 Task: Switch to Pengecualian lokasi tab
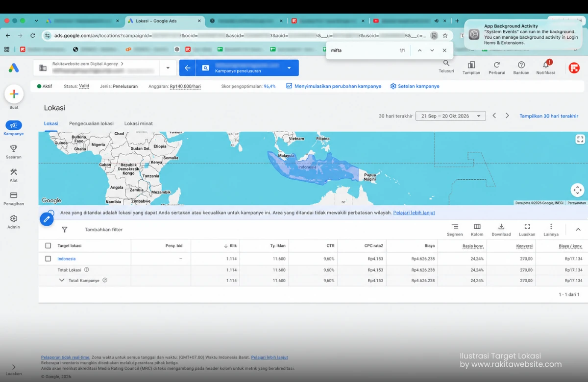91,123
